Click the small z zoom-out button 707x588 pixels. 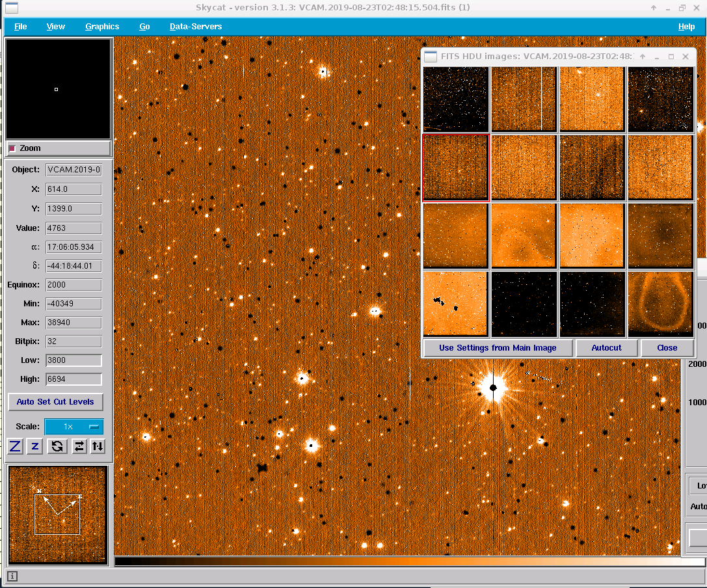35,446
